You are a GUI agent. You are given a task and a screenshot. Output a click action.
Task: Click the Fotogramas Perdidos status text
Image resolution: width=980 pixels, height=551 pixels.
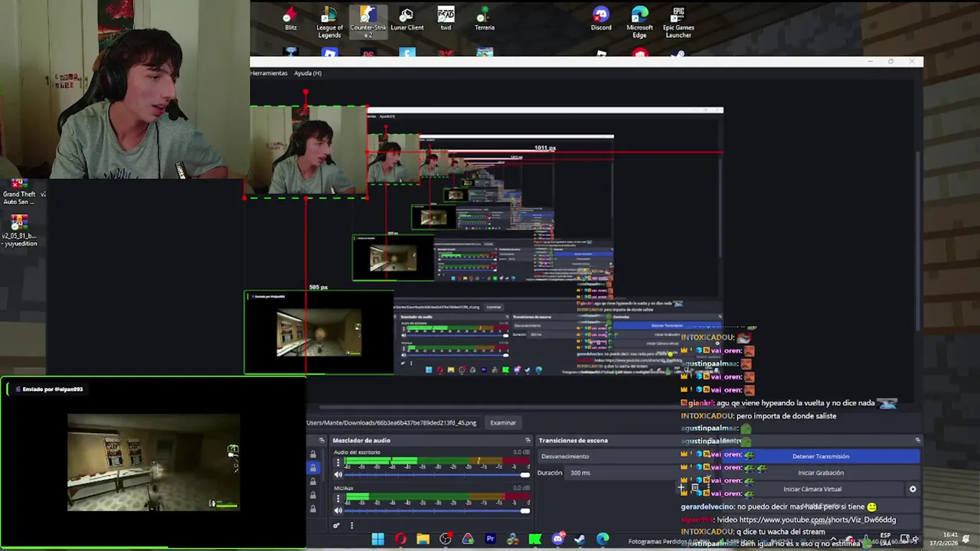tap(656, 542)
